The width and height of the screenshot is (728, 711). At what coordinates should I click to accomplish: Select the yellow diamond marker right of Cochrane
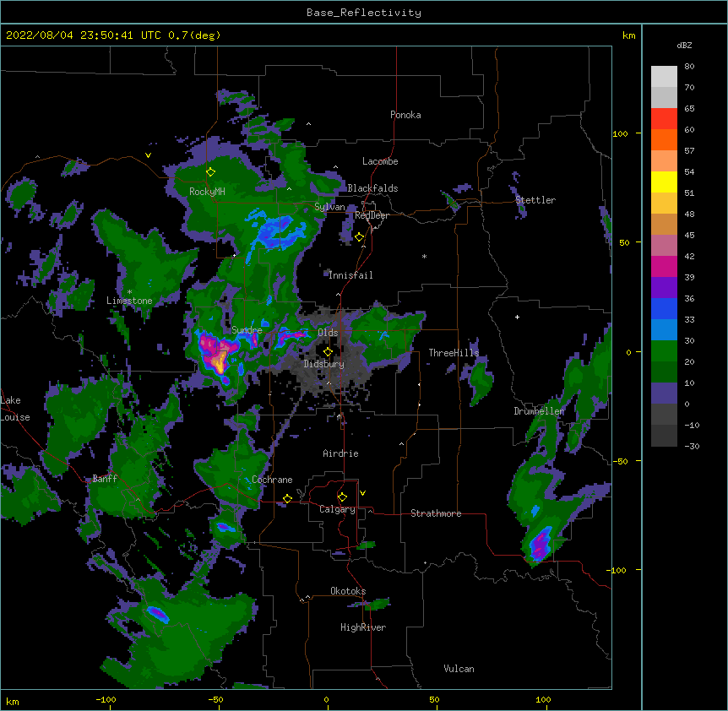point(287,498)
